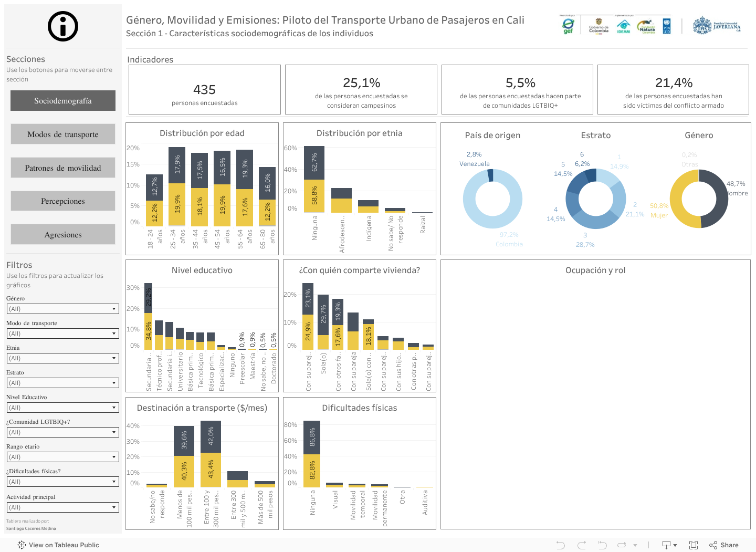Select the Patrones de movilidad button

63,168
